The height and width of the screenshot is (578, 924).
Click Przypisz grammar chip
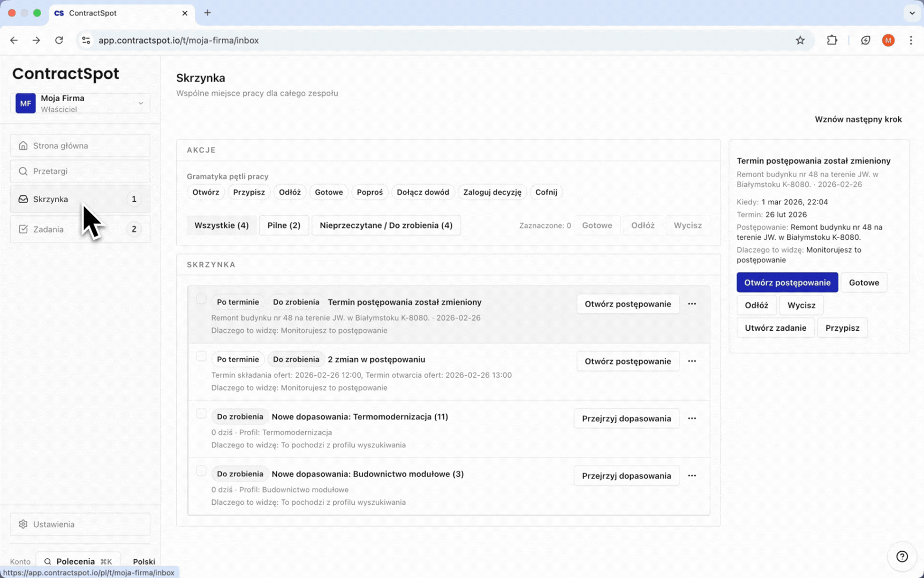(x=249, y=192)
